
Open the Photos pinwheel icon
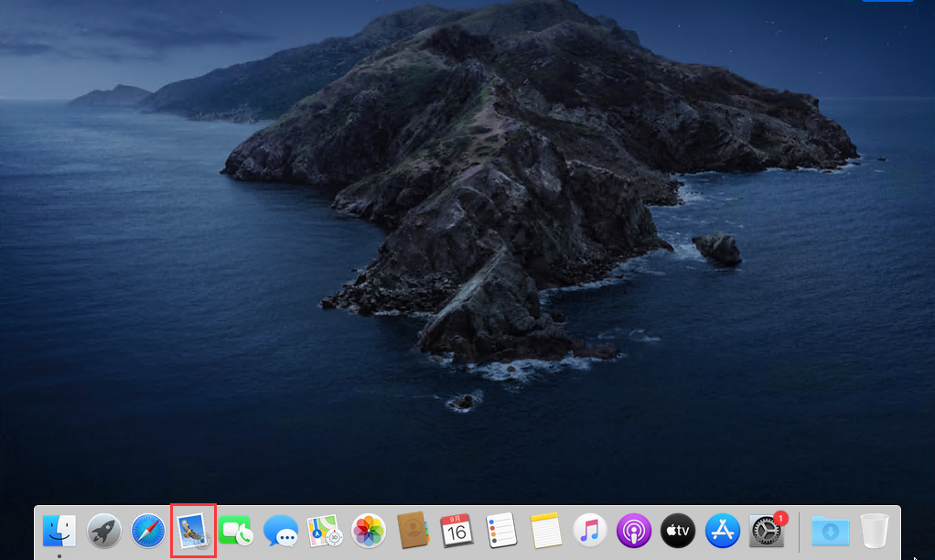(369, 530)
